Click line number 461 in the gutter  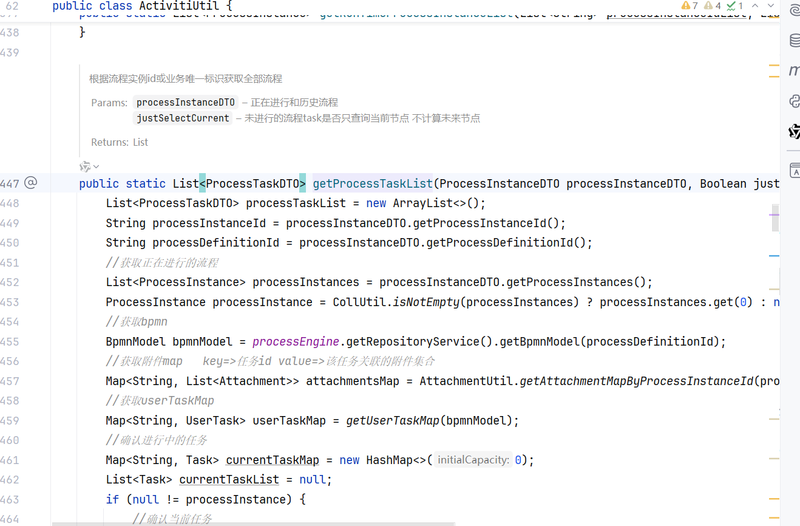tap(10, 460)
